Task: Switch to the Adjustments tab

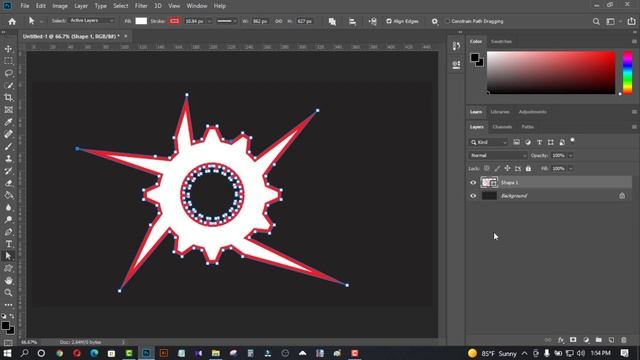Action: (x=533, y=112)
